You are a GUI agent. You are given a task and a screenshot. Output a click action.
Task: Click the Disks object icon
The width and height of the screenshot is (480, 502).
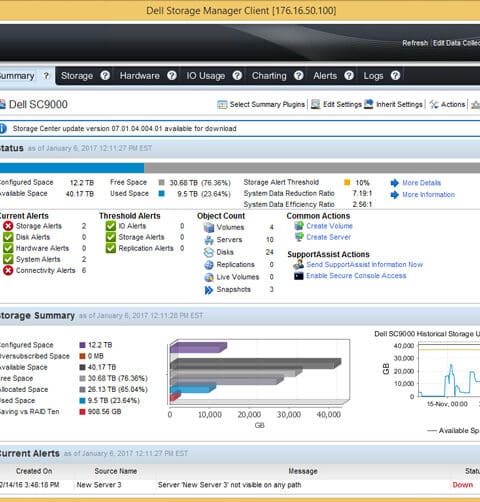click(209, 252)
